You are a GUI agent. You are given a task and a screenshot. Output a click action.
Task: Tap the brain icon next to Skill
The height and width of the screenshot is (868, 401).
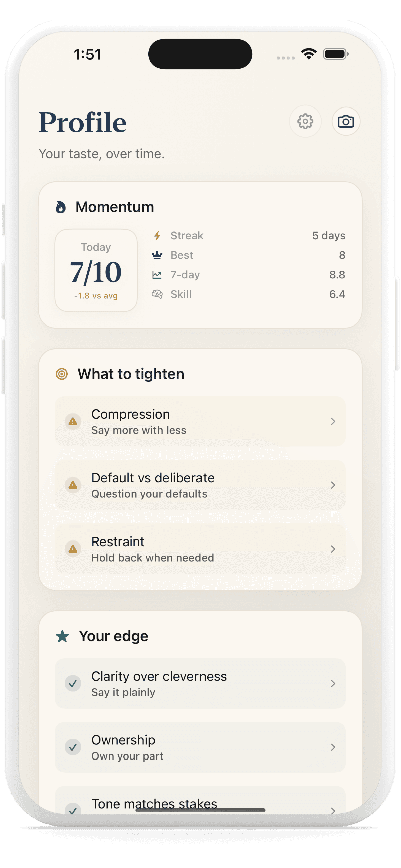pos(157,294)
